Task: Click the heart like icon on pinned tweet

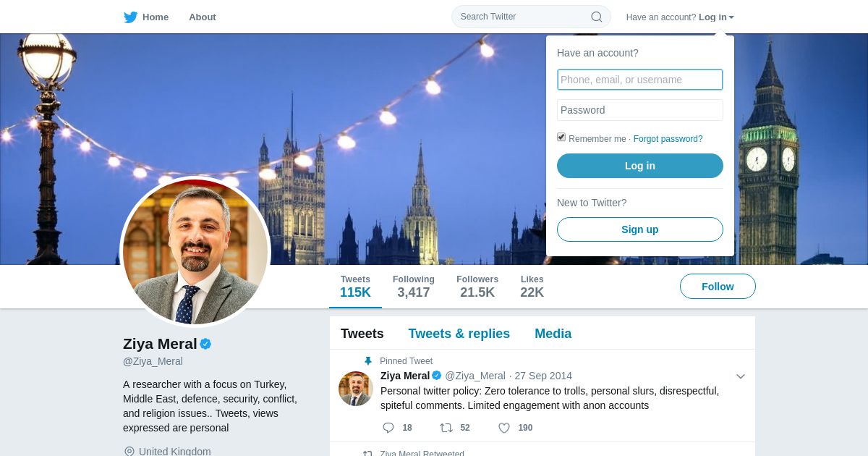Action: point(504,428)
